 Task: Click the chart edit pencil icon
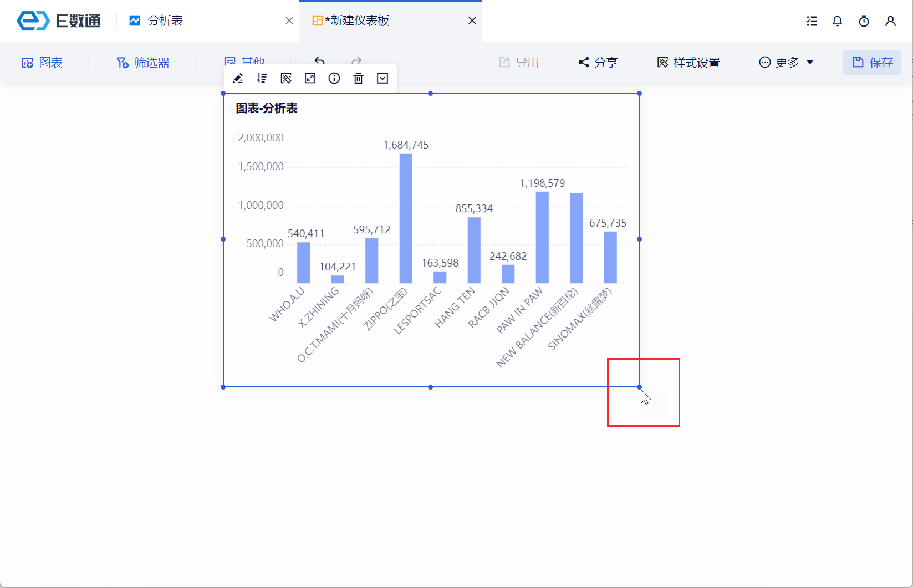click(x=238, y=79)
